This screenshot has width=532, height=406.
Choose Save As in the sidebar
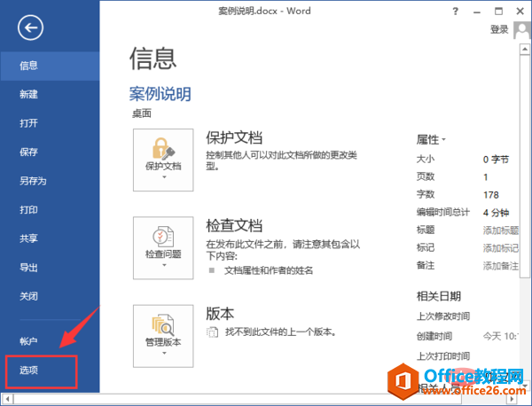point(50,181)
